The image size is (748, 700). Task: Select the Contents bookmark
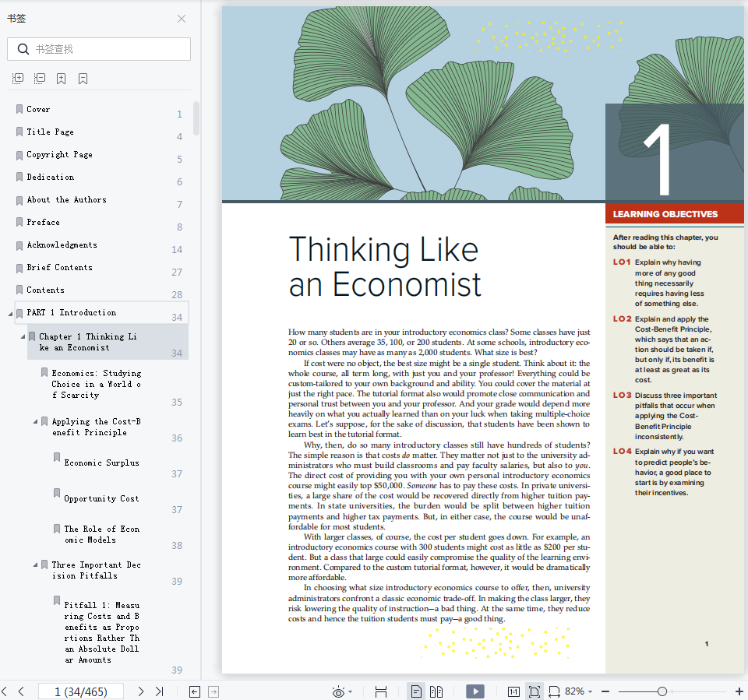click(x=45, y=290)
